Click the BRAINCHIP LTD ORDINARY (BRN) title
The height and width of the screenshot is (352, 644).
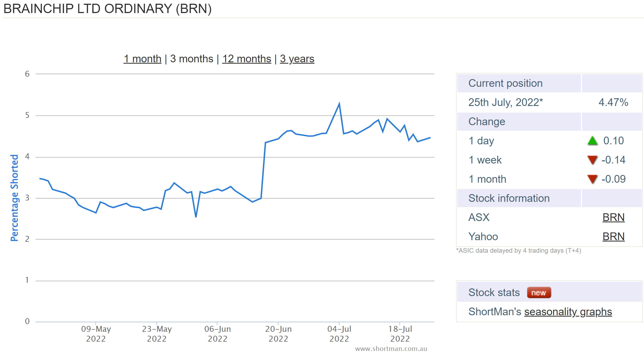tap(108, 9)
